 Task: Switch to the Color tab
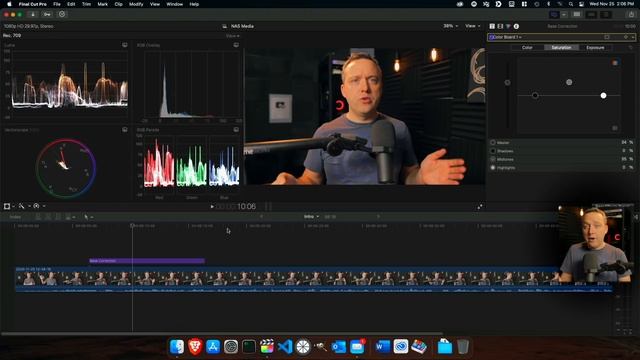[527, 48]
